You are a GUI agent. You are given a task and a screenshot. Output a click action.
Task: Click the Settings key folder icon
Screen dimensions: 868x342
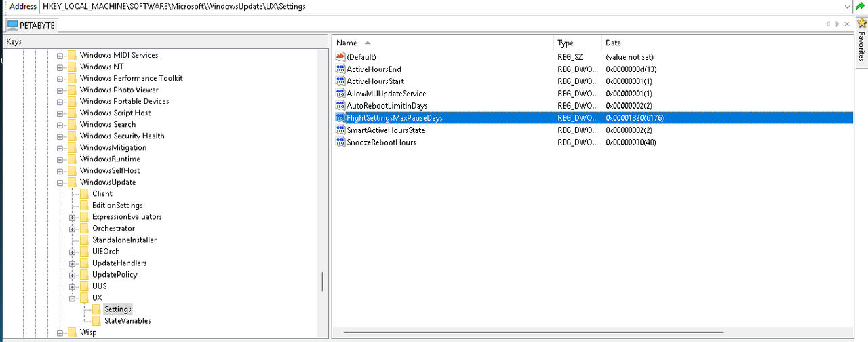[x=96, y=309]
